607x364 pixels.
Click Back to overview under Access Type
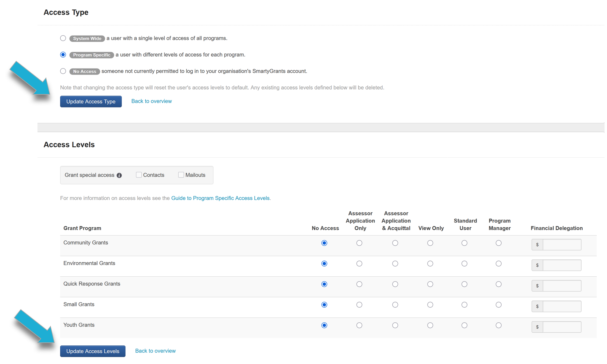pos(151,101)
